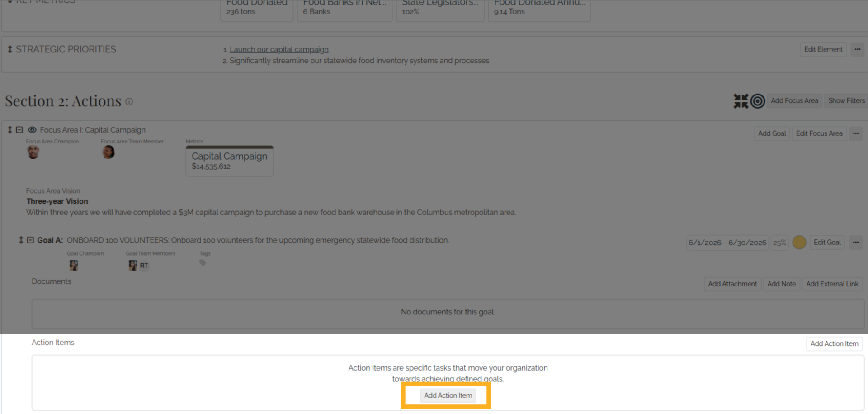Image resolution: width=868 pixels, height=414 pixels.
Task: Click the centered Add Action Item button
Action: (448, 395)
